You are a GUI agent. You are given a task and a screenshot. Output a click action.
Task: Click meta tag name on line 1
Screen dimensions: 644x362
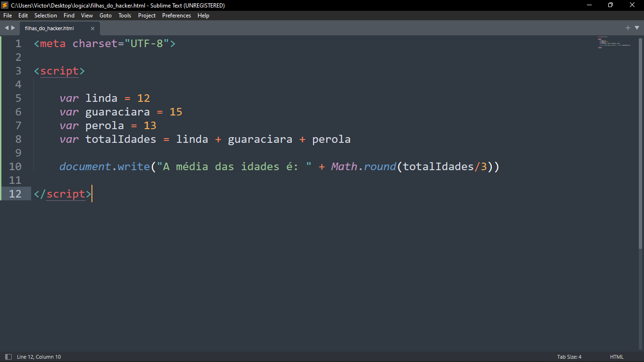click(53, 43)
